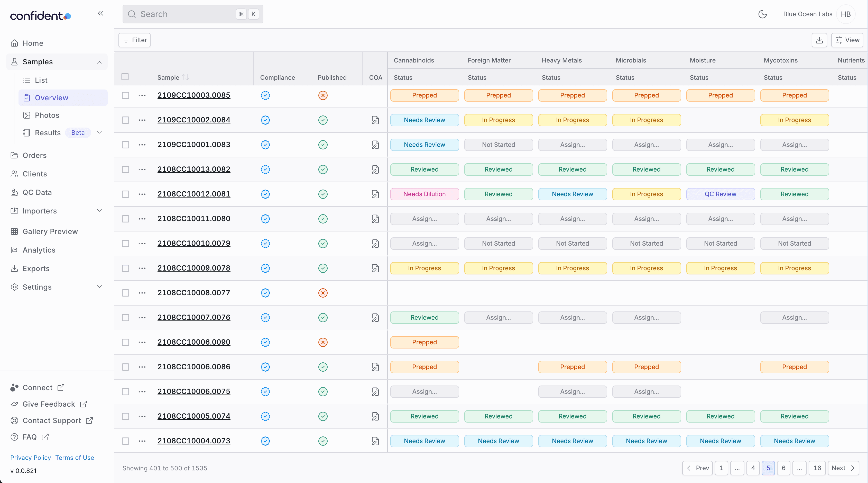Screen dimensions: 868x483
Task: Toggle the select-all header checkbox
Action: coord(125,77)
